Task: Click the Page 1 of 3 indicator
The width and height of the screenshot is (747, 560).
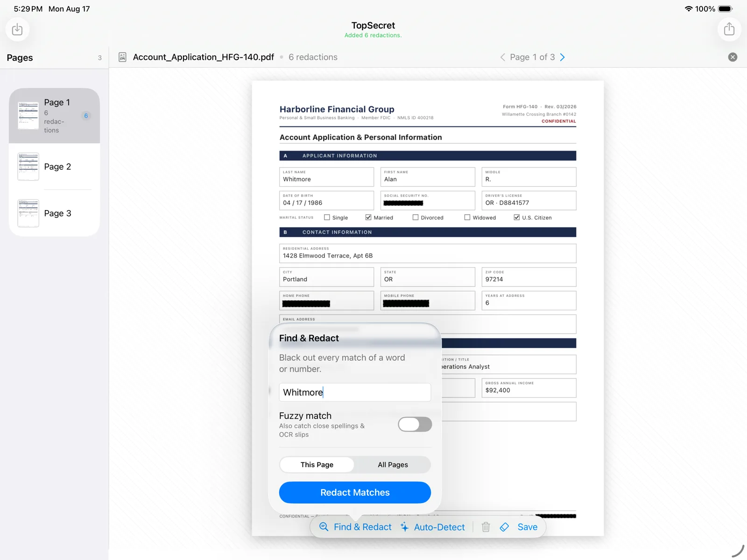Action: [x=532, y=57]
